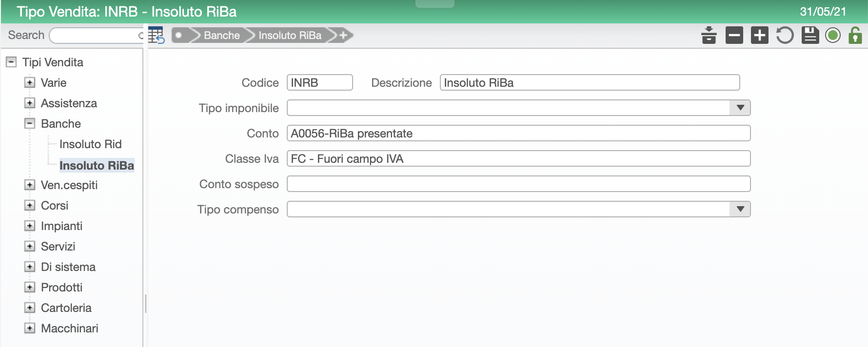Open the table view icon beside search
Screen dimensions: 868x347
pos(156,36)
